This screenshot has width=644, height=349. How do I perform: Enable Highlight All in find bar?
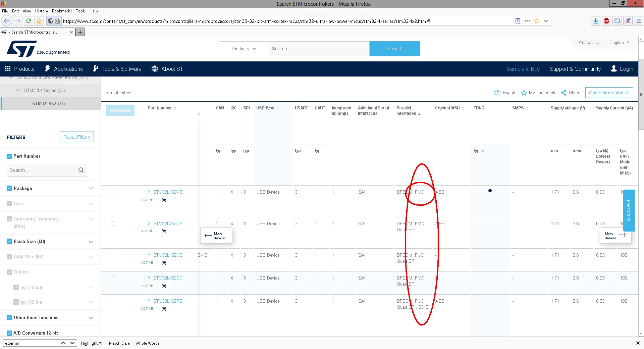point(92,343)
